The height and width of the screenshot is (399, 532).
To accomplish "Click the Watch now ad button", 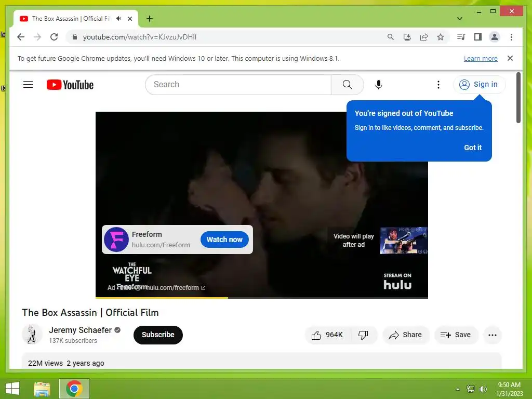I will [x=224, y=240].
